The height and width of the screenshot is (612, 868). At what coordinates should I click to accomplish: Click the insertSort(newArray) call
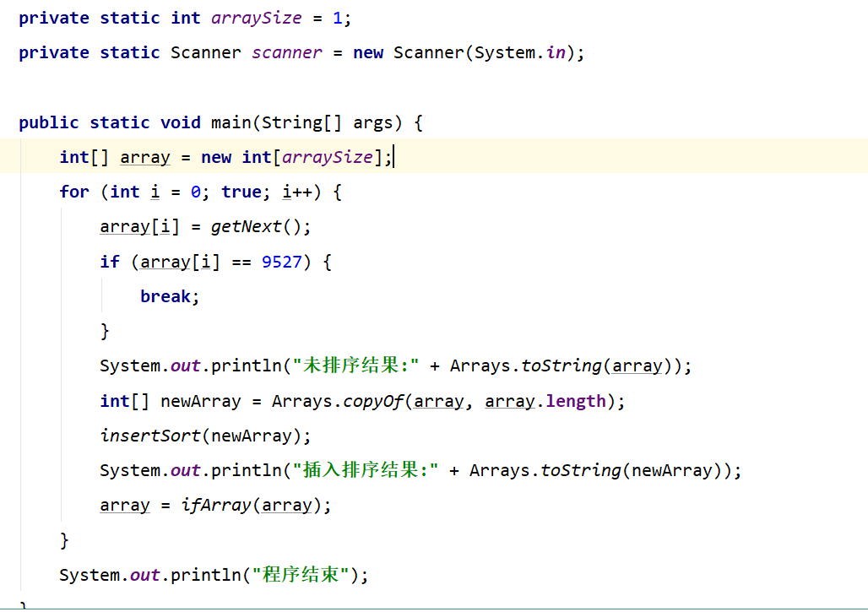pos(200,436)
